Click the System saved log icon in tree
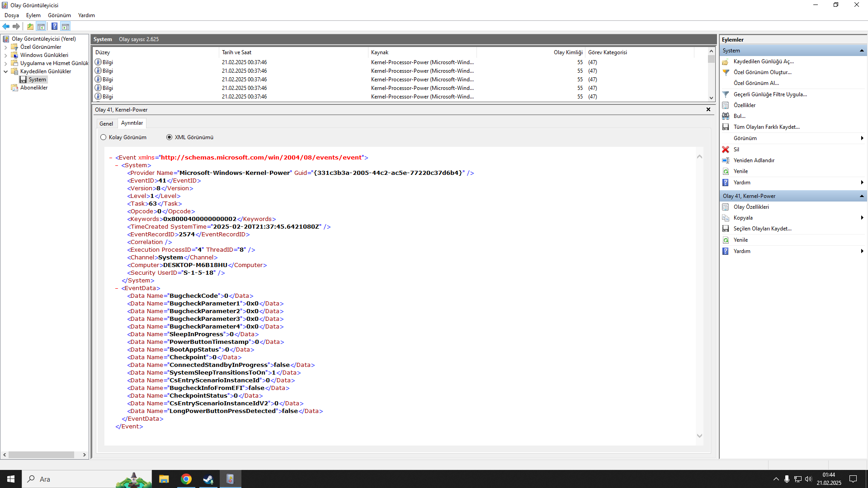 coord(23,80)
